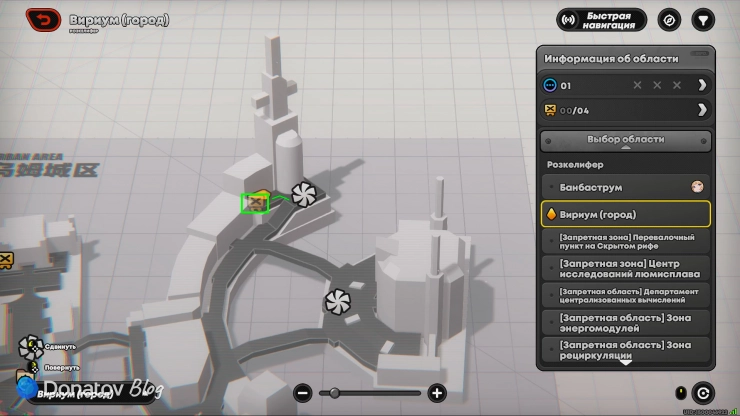Click the Информация об области panel header
The width and height of the screenshot is (740, 416).
point(611,59)
